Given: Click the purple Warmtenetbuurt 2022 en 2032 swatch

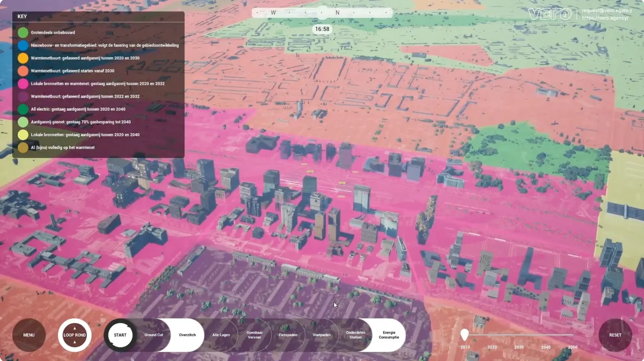Looking at the screenshot, I should coord(23,96).
